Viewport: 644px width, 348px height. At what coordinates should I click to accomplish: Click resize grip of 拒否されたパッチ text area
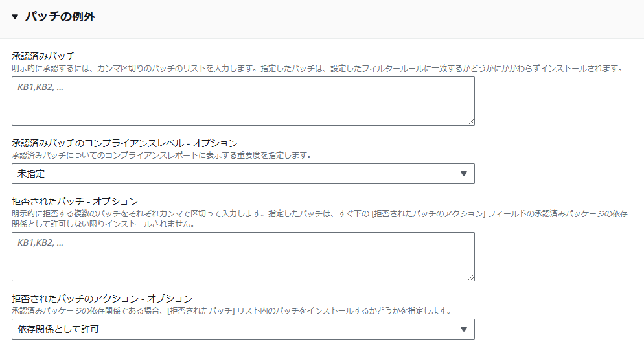[x=470, y=277]
